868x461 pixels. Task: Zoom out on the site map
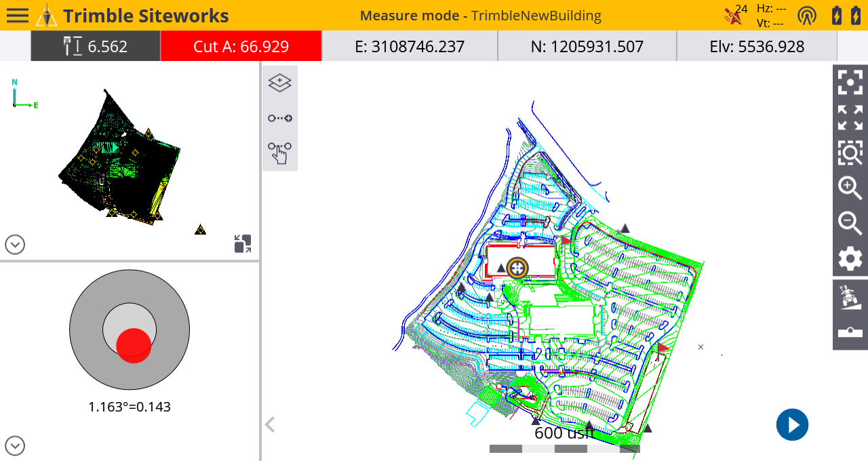pyautogui.click(x=850, y=223)
